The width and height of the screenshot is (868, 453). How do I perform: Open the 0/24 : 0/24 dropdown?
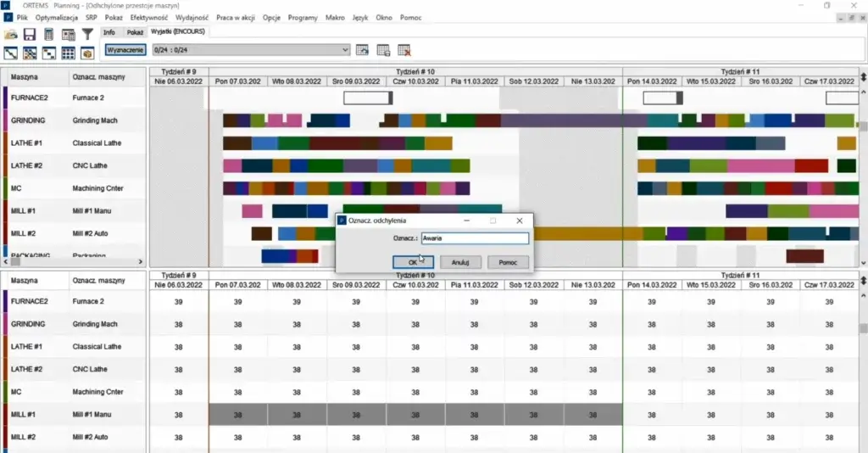[344, 50]
